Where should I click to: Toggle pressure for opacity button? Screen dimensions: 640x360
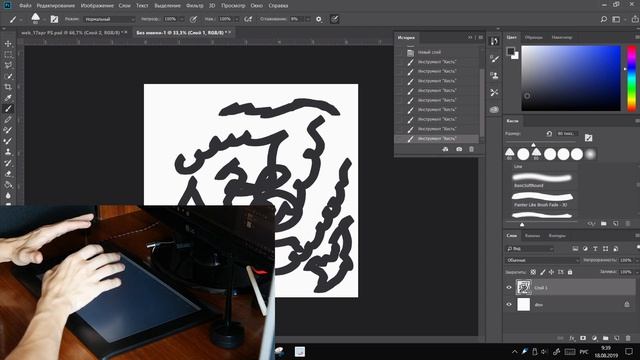coord(193,19)
